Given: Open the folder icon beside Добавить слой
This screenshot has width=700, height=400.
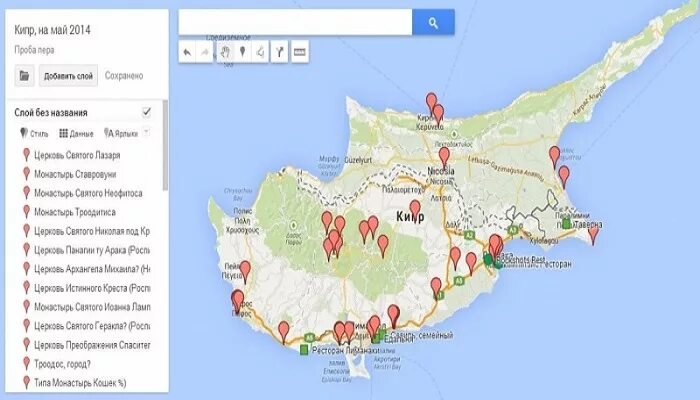Looking at the screenshot, I should tap(24, 75).
